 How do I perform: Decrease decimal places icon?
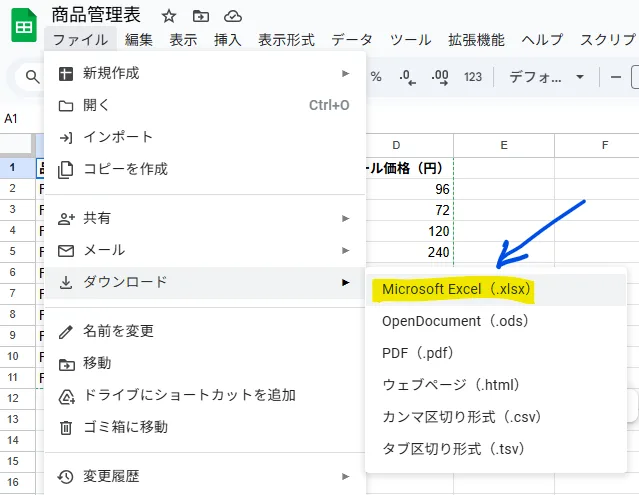point(408,77)
